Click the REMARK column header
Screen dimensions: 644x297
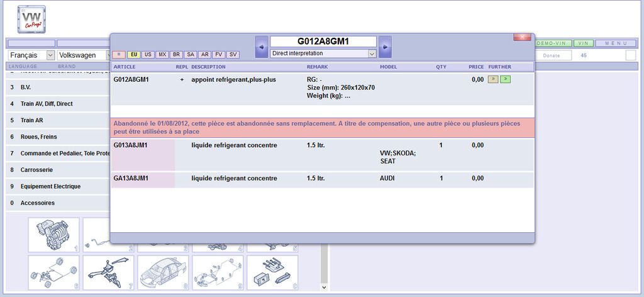pyautogui.click(x=318, y=67)
